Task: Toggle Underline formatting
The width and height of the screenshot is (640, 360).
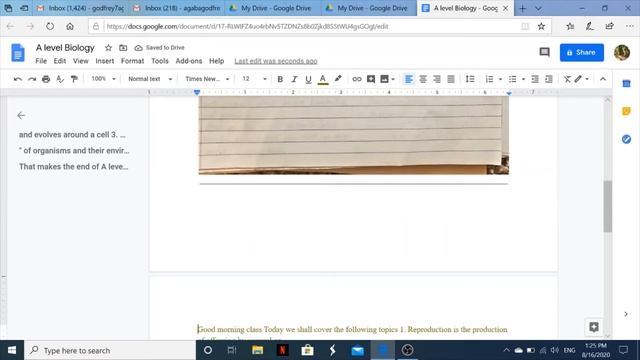Action: coord(308,79)
